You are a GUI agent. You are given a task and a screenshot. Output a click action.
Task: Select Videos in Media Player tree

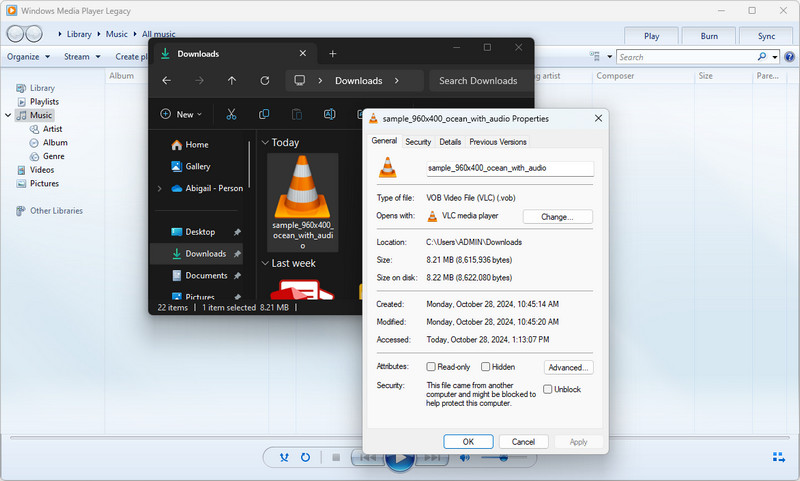(x=41, y=170)
